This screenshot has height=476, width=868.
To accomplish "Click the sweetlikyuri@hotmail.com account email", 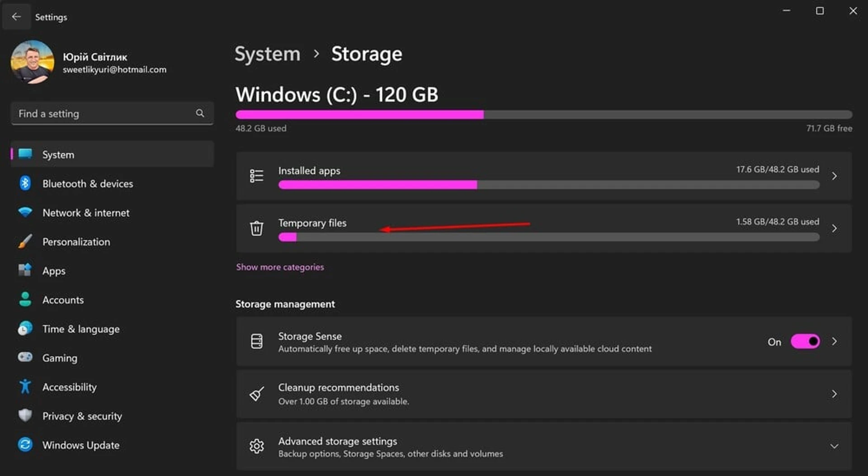I will [114, 70].
